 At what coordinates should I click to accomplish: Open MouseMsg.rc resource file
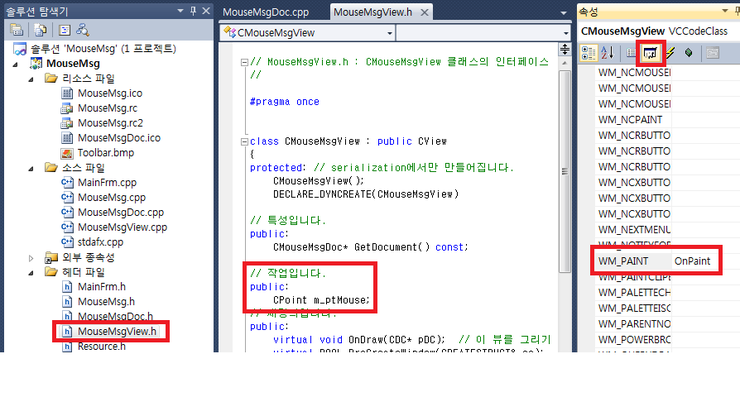108,108
